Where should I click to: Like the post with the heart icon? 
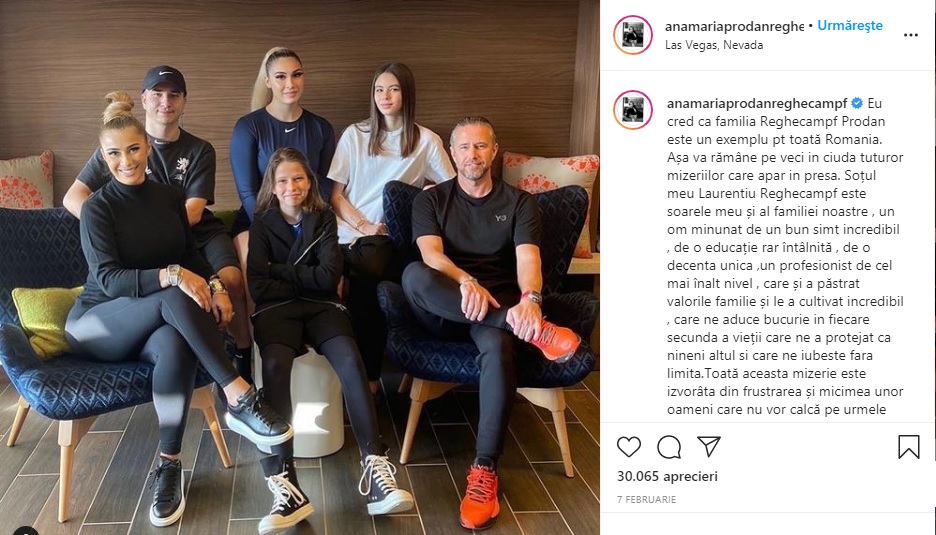(629, 447)
